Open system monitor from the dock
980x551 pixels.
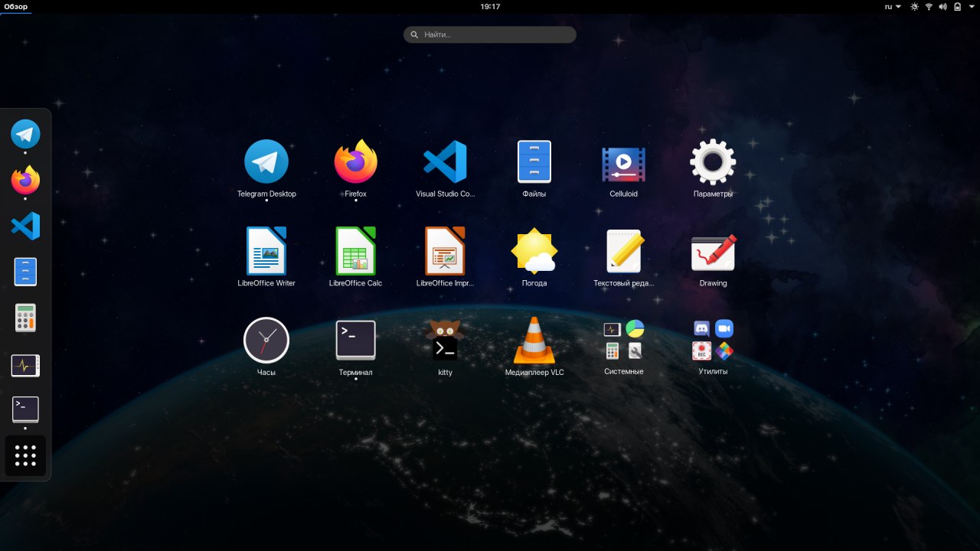[x=25, y=366]
